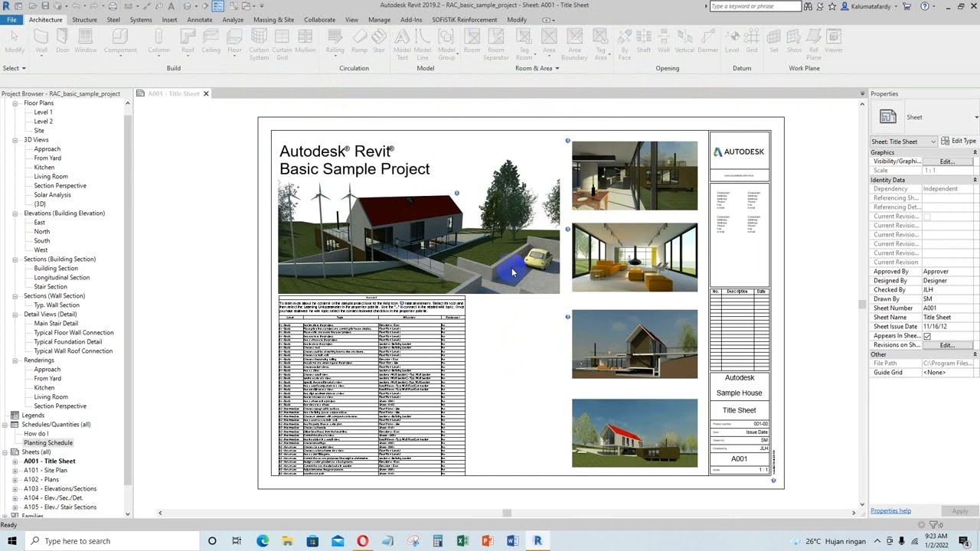Toggle the Appears In Sheet List checkbox
This screenshot has height=551, width=980.
(927, 336)
